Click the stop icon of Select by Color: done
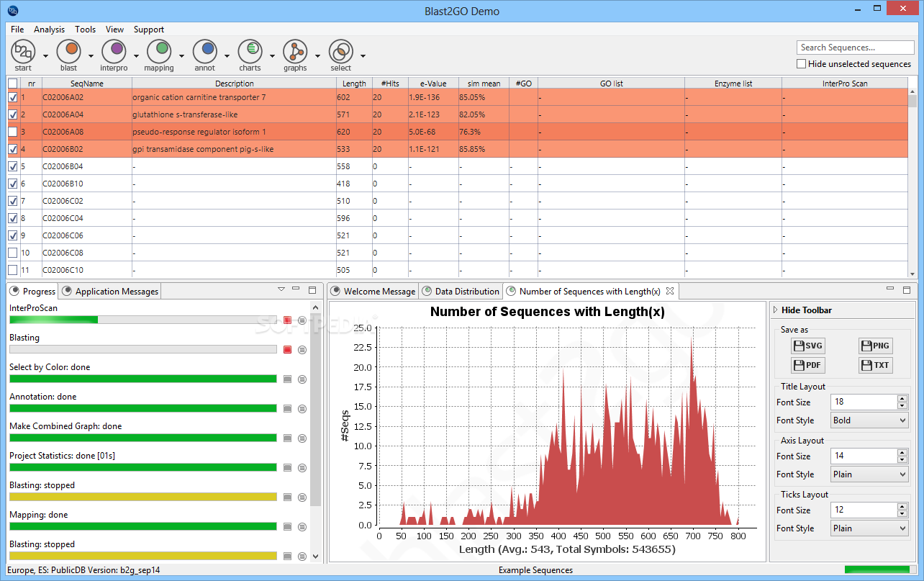This screenshot has width=924, height=581. [x=287, y=379]
